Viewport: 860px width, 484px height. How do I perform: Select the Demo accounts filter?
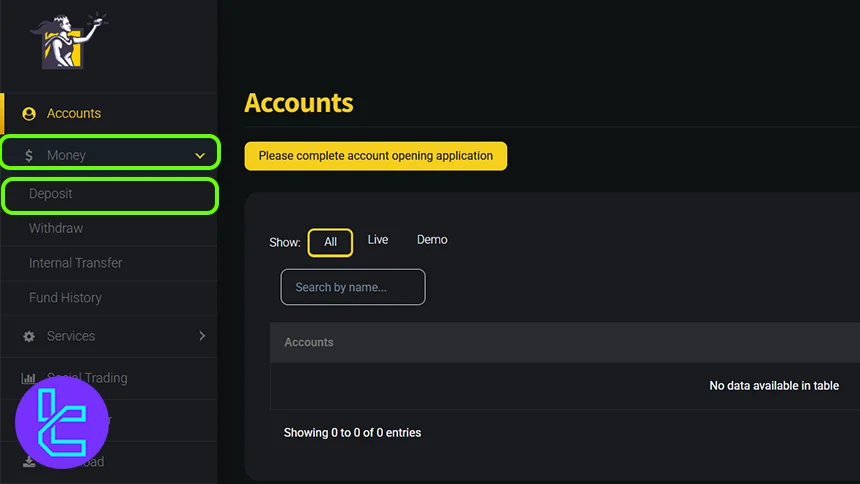point(432,240)
